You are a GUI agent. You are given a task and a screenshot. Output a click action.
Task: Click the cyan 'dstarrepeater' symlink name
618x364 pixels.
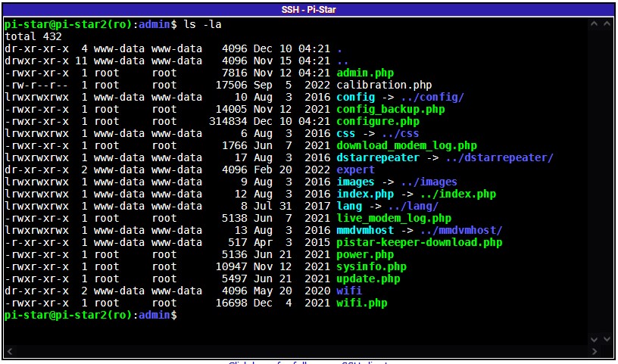[x=378, y=158]
